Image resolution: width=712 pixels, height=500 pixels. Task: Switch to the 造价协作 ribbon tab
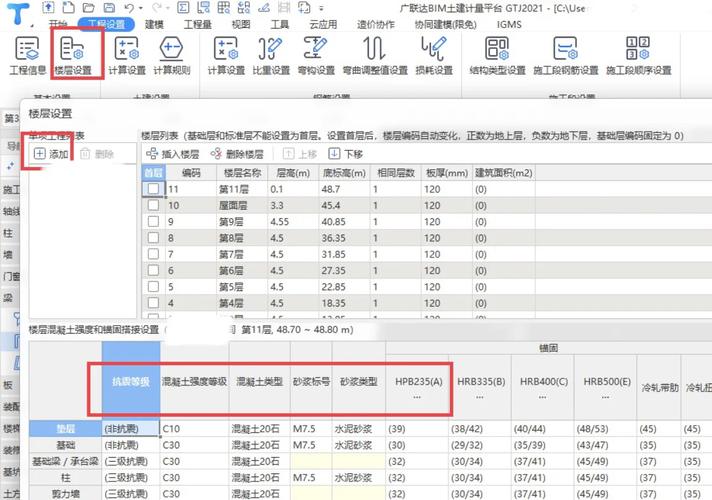point(376,25)
